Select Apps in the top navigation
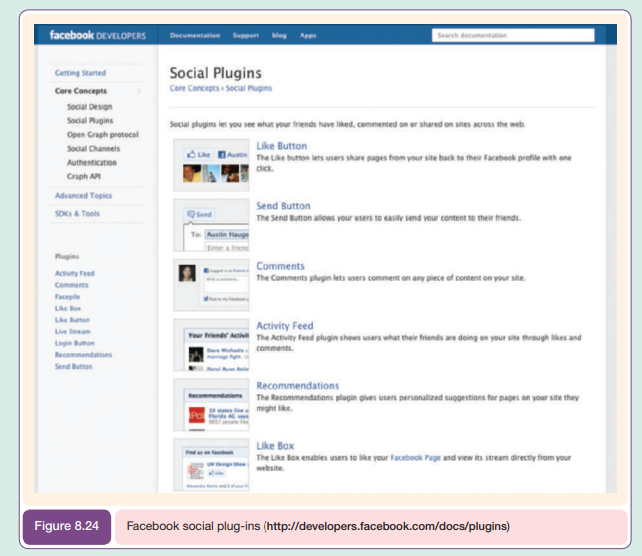 (308, 35)
